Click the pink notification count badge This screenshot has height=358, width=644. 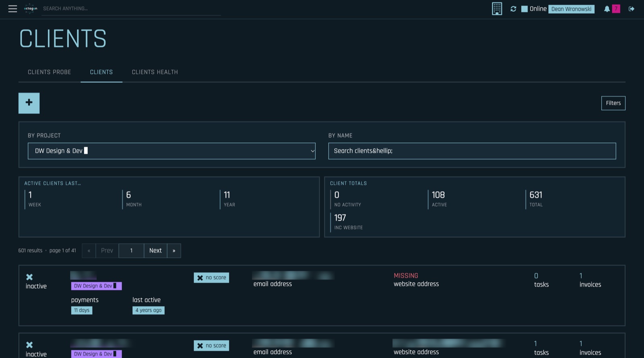616,9
